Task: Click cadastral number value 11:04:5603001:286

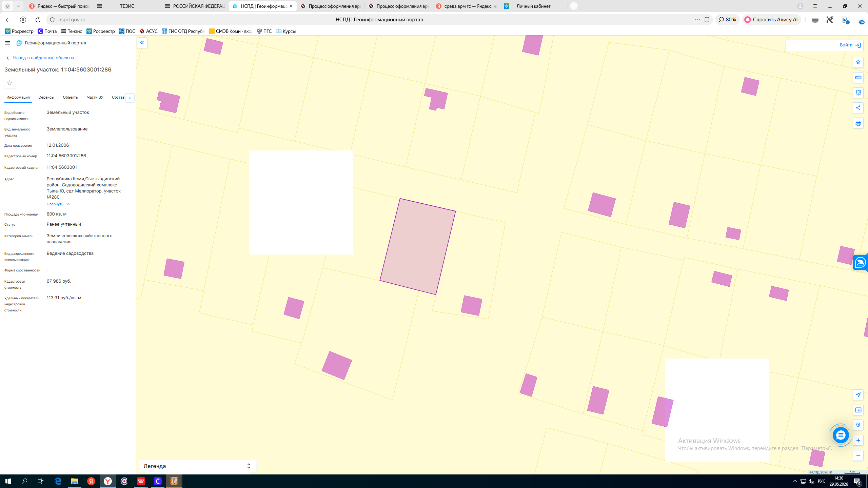Action: (66, 156)
